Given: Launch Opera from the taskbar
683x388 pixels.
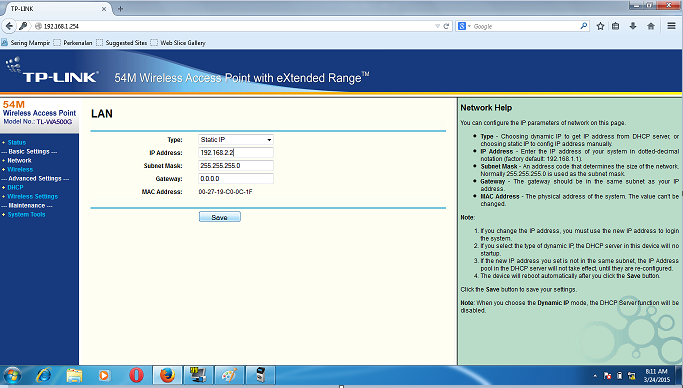Looking at the screenshot, I should pyautogui.click(x=136, y=375).
